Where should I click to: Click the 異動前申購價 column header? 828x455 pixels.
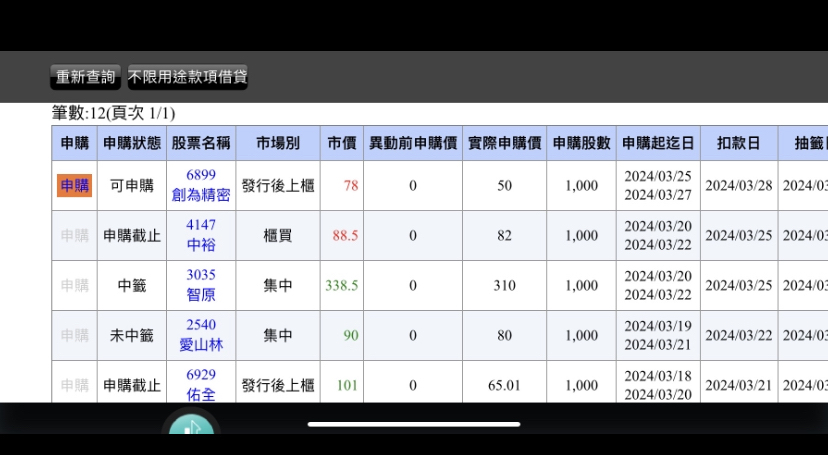(413, 143)
